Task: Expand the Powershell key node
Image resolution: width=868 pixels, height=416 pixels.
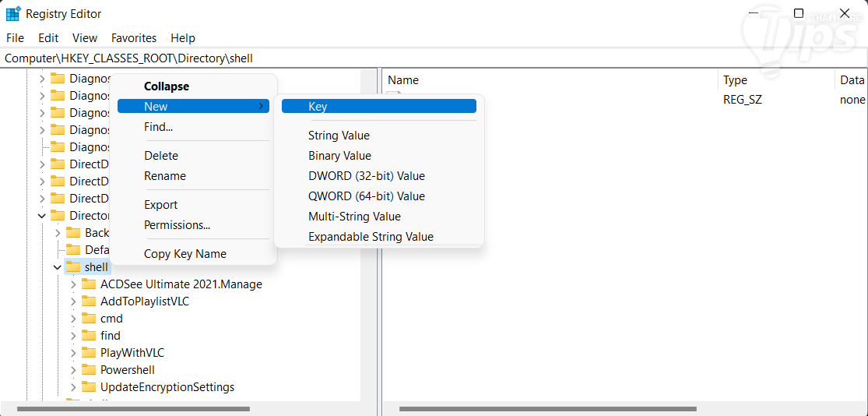Action: [x=73, y=370]
